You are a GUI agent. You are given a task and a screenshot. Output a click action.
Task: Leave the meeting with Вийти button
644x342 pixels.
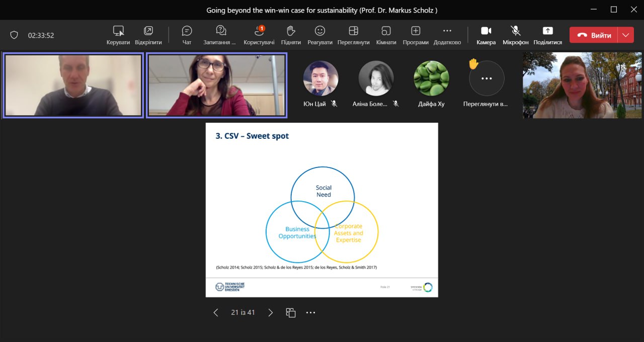click(x=595, y=35)
